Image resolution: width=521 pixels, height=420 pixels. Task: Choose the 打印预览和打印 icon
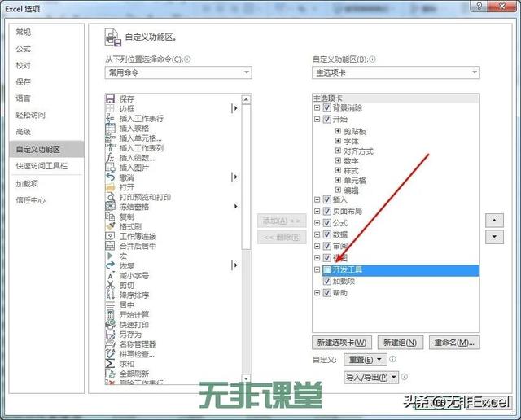pyautogui.click(x=110, y=197)
